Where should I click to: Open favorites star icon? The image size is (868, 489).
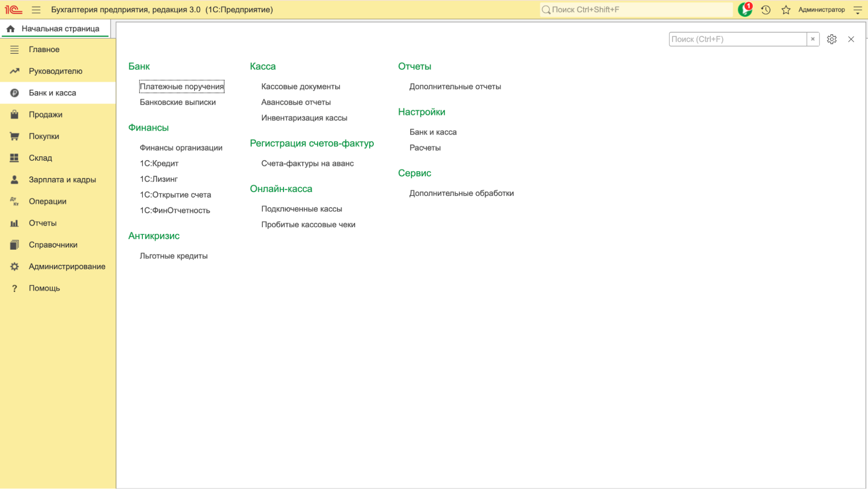[x=785, y=10]
